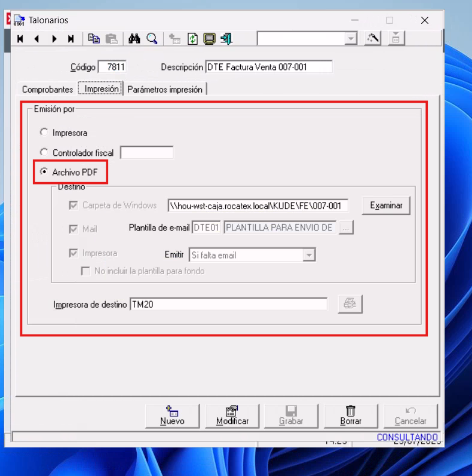472x476 pixels.
Task: Open the Parámetros impresión tab
Action: point(165,90)
